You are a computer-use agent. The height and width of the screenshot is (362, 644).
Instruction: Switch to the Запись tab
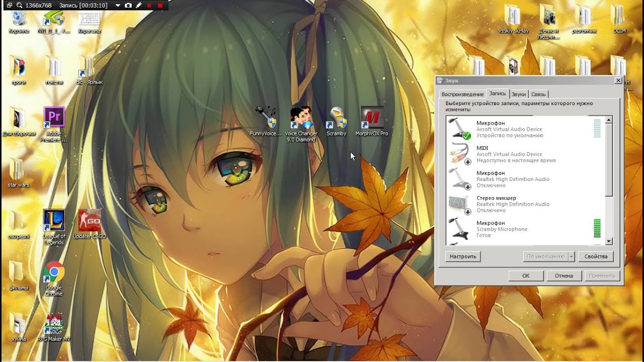pyautogui.click(x=498, y=94)
